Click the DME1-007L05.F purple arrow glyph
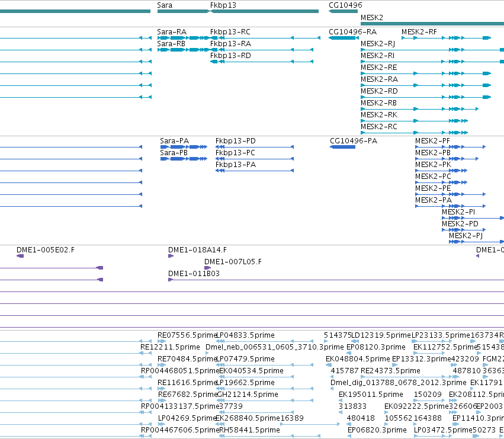 (x=208, y=268)
